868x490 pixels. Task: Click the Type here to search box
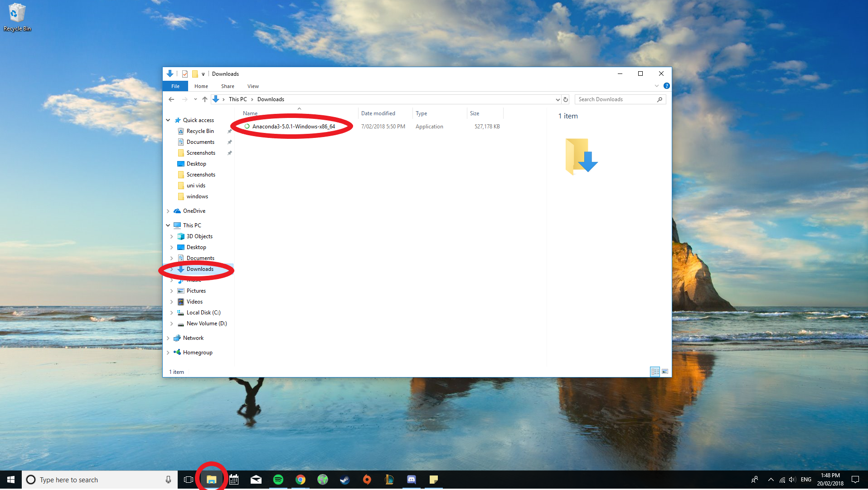point(100,480)
